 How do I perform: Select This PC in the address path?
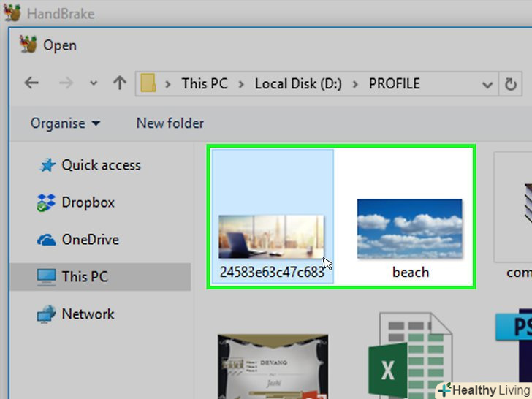click(x=205, y=83)
